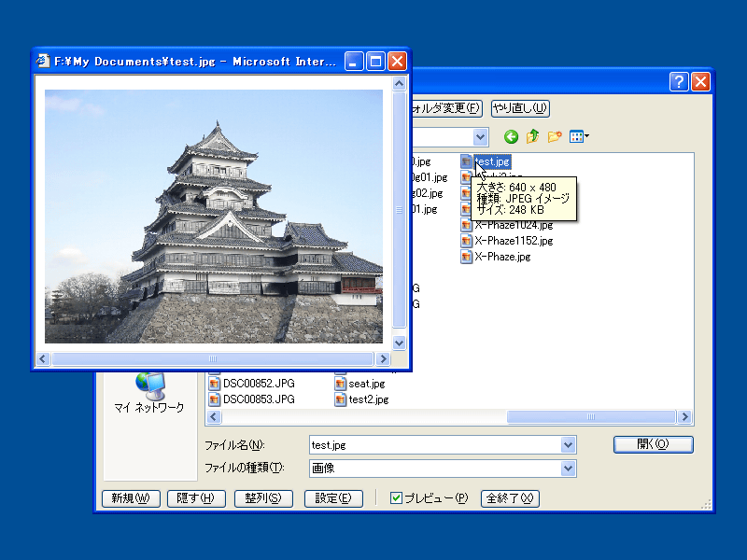
Task: Select the test2.jpg file icon
Action: click(340, 399)
